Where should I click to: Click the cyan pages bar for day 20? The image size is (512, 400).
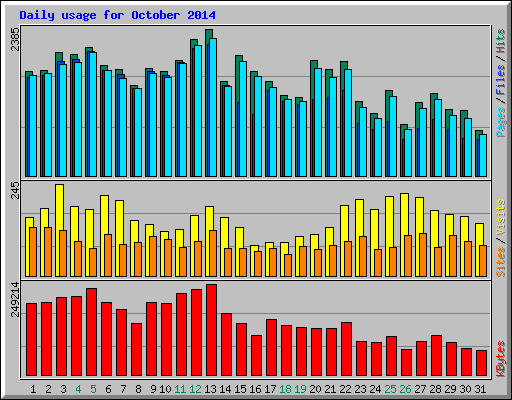(x=318, y=122)
